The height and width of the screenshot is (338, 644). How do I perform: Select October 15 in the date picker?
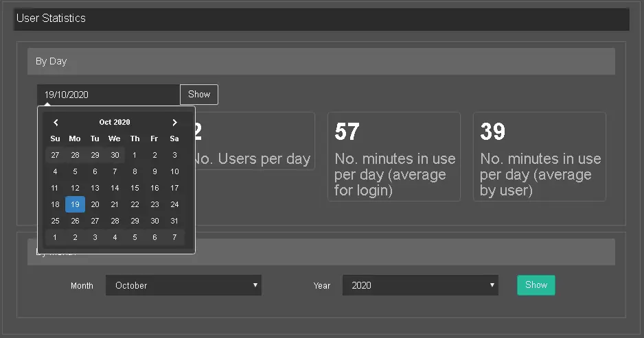pos(135,188)
